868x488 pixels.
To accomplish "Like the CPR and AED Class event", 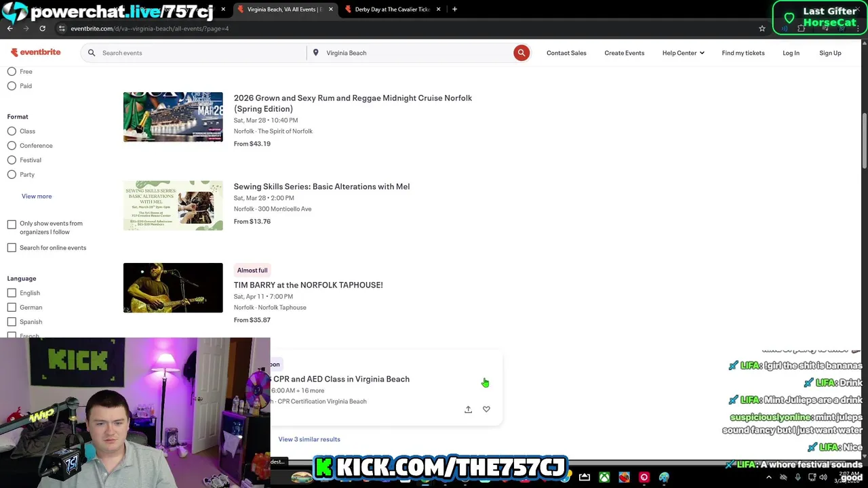I will tap(486, 409).
